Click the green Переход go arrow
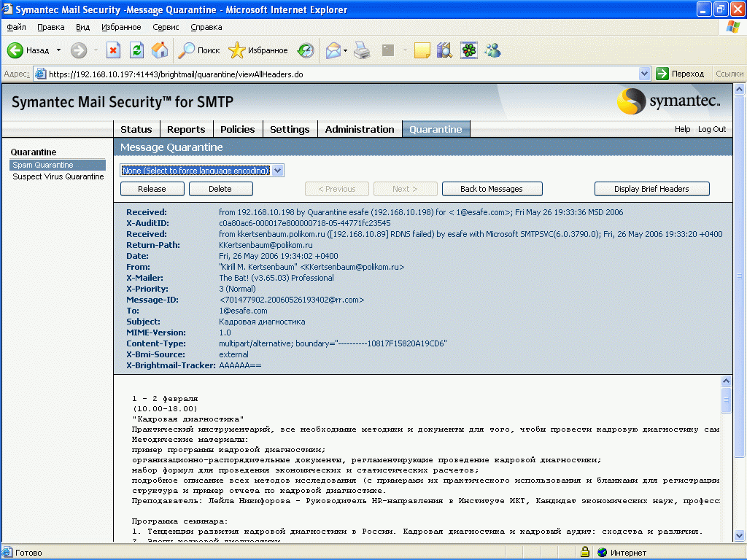Image resolution: width=747 pixels, height=560 pixels. coord(662,74)
